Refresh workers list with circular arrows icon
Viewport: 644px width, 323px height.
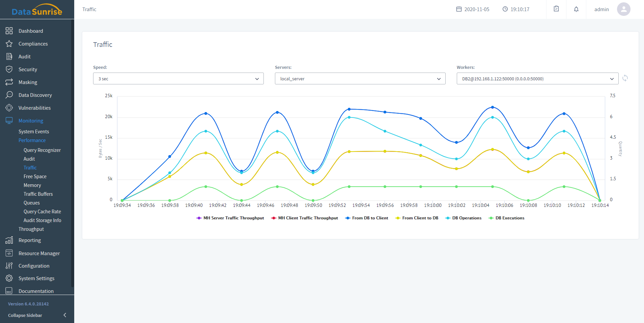(625, 78)
